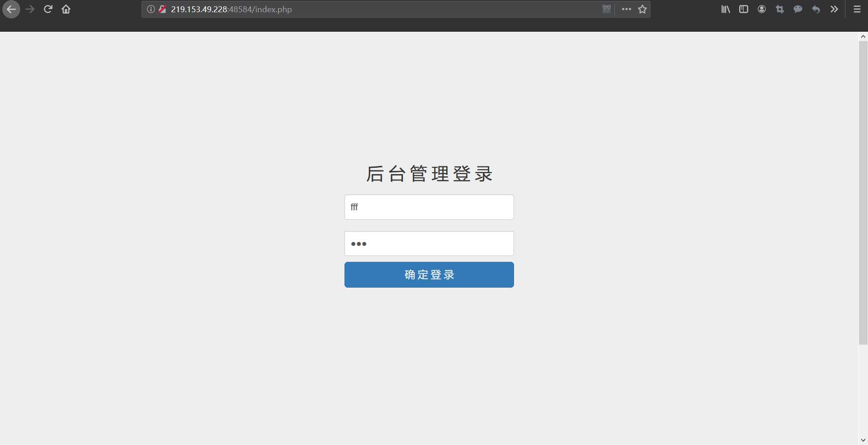Open the site information icon
868x445 pixels.
pyautogui.click(x=150, y=9)
